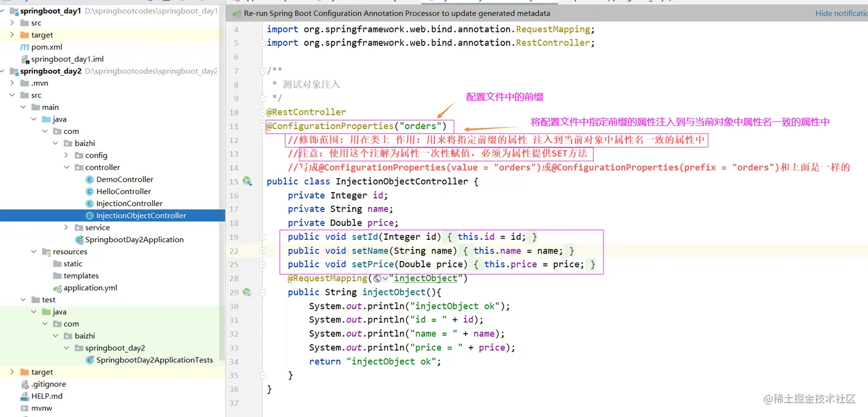Collapse the resources folder
Viewport: 868px width, 417px height.
34,252
